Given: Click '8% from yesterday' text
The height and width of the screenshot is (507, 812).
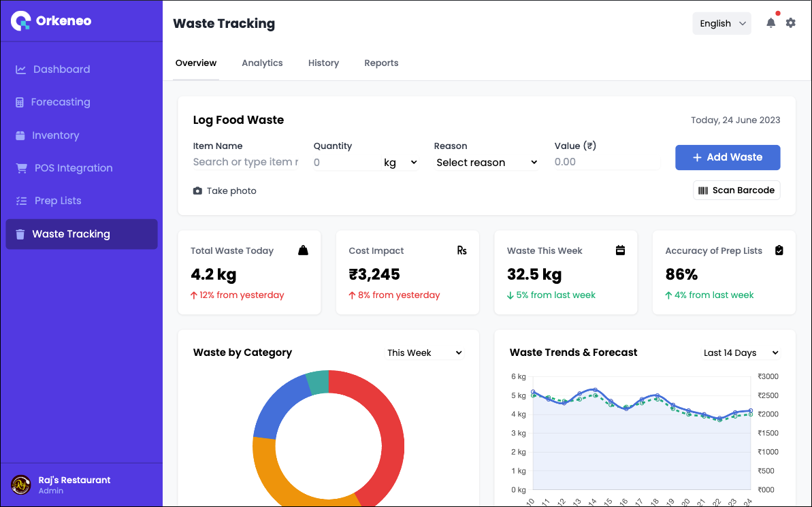Looking at the screenshot, I should [399, 295].
